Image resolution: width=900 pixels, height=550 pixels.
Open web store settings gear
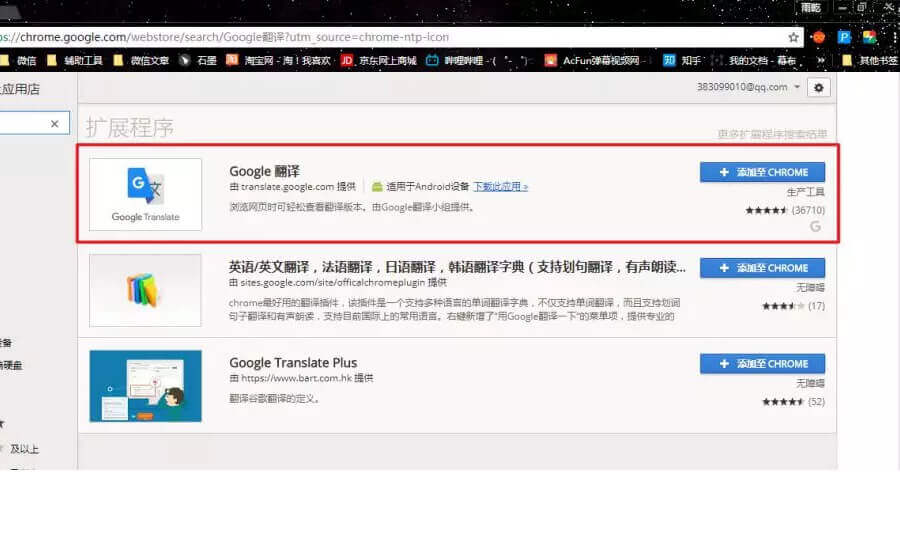pyautogui.click(x=818, y=88)
